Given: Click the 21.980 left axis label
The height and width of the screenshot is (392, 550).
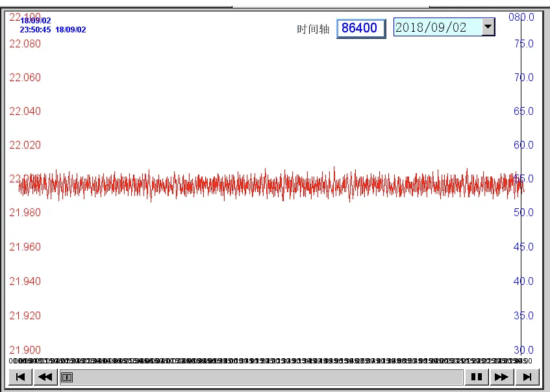Looking at the screenshot, I should pos(25,213).
